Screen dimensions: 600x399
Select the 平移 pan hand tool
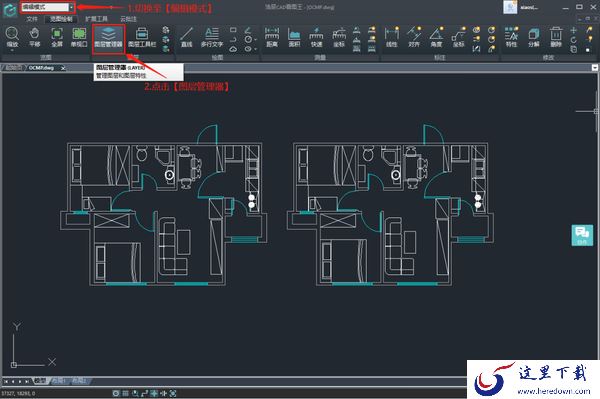tap(35, 37)
